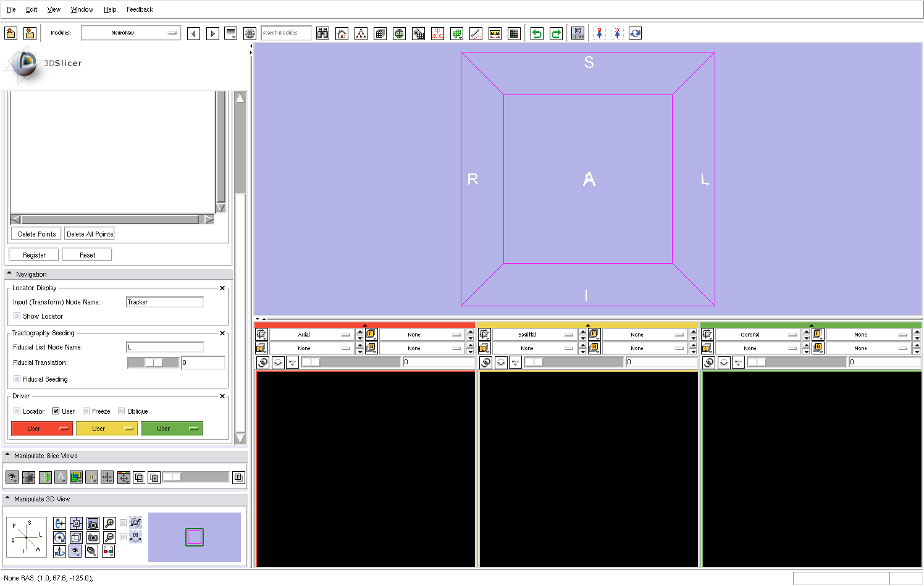Click the redo arrow in toolbar
Viewport: 924px width, 586px height.
[556, 33]
